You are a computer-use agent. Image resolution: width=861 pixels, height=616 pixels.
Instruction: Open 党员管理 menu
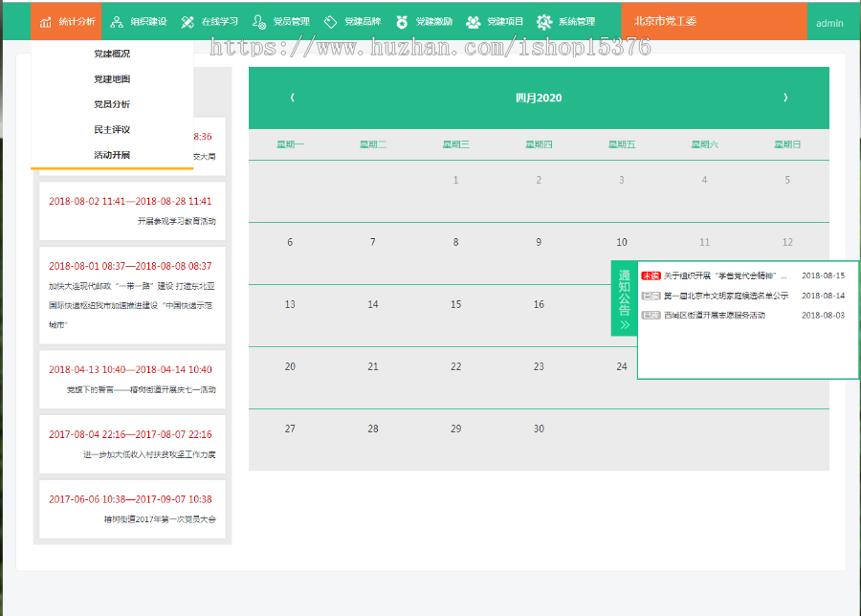click(x=280, y=21)
